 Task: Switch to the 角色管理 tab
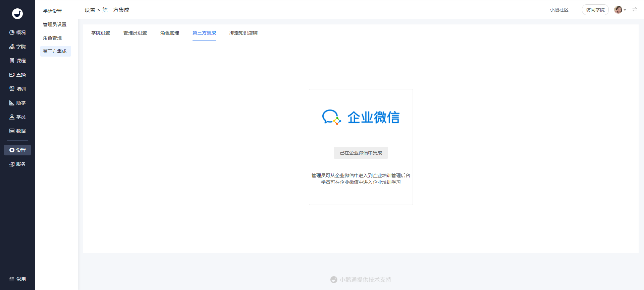coord(170,33)
